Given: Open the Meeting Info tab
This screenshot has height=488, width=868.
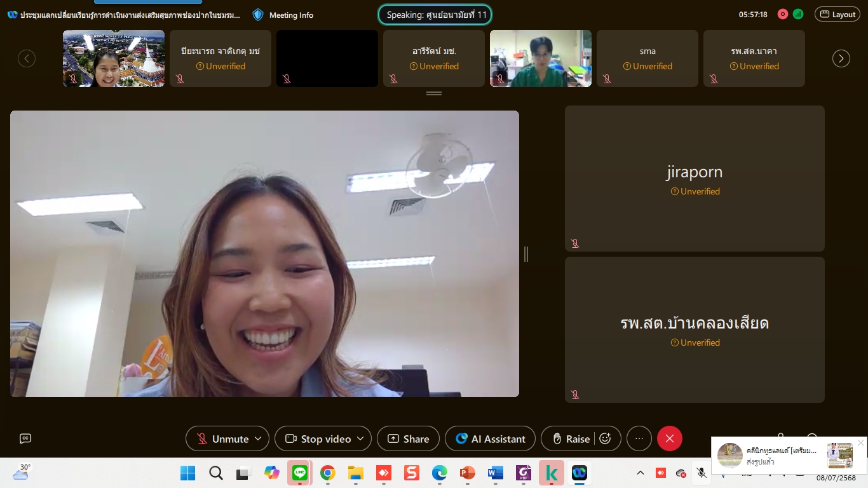Looking at the screenshot, I should coord(283,15).
